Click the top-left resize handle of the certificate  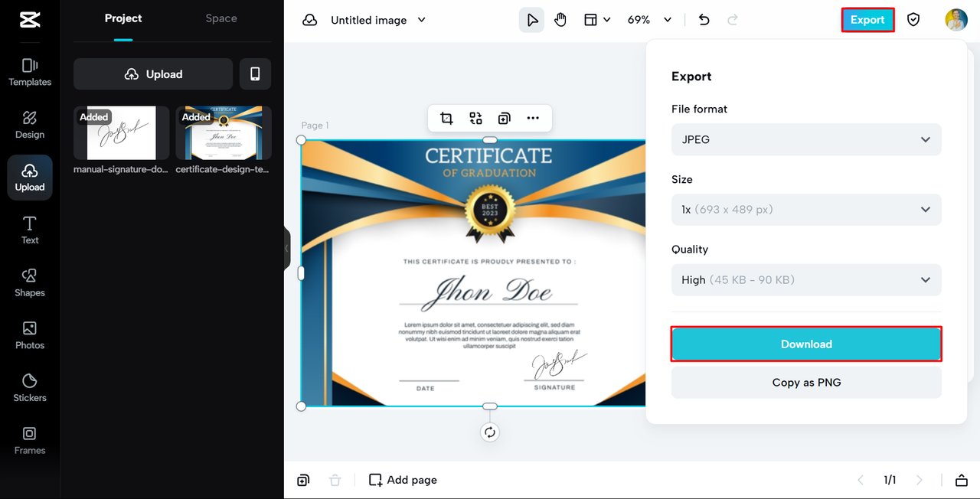click(x=301, y=140)
